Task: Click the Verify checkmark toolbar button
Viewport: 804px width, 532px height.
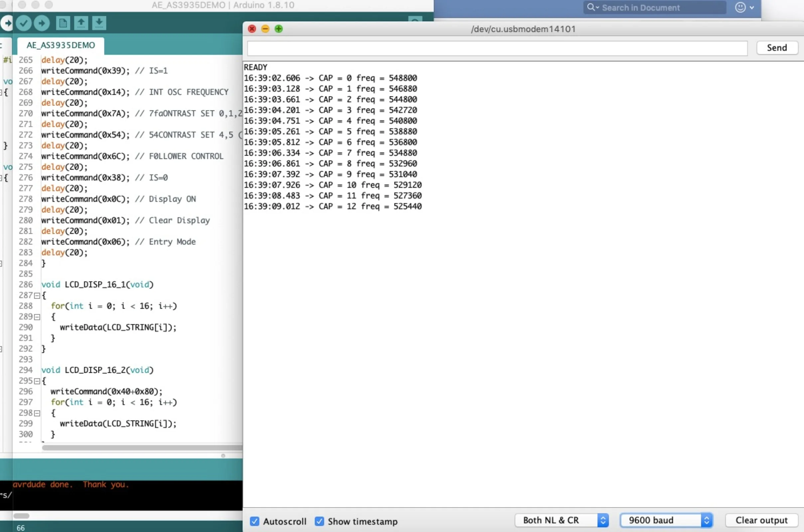Action: pos(23,23)
